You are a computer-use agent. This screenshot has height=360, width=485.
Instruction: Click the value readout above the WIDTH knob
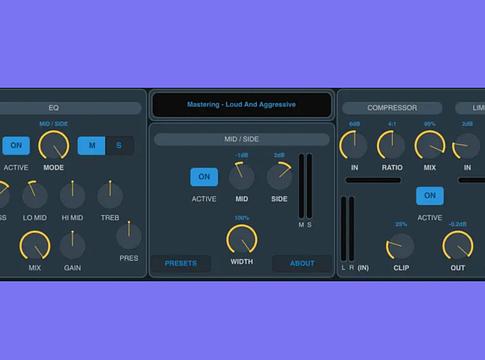pyautogui.click(x=242, y=218)
